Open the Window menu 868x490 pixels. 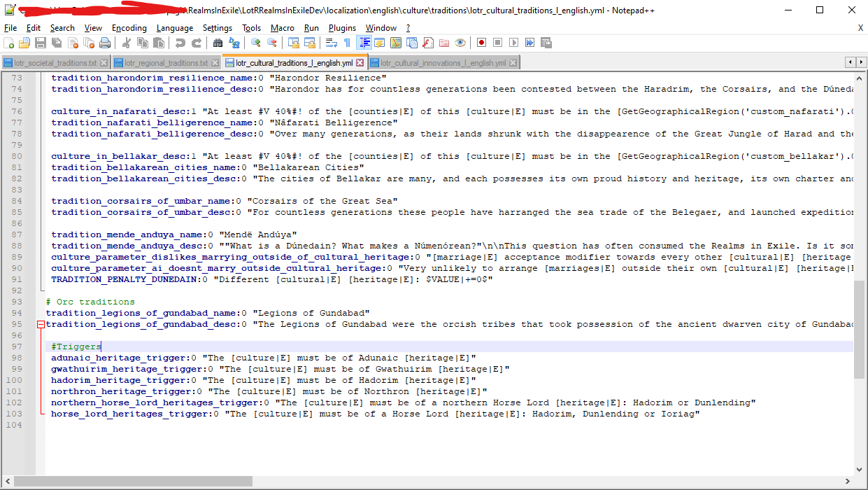pos(381,28)
